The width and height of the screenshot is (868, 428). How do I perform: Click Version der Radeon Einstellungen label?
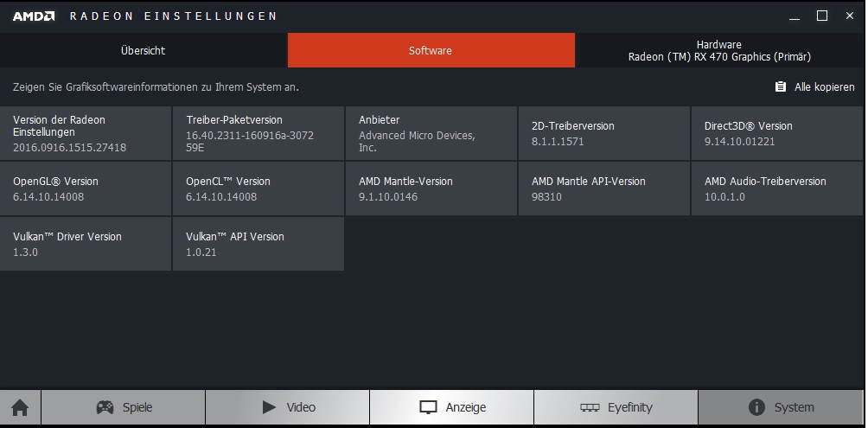pyautogui.click(x=60, y=126)
